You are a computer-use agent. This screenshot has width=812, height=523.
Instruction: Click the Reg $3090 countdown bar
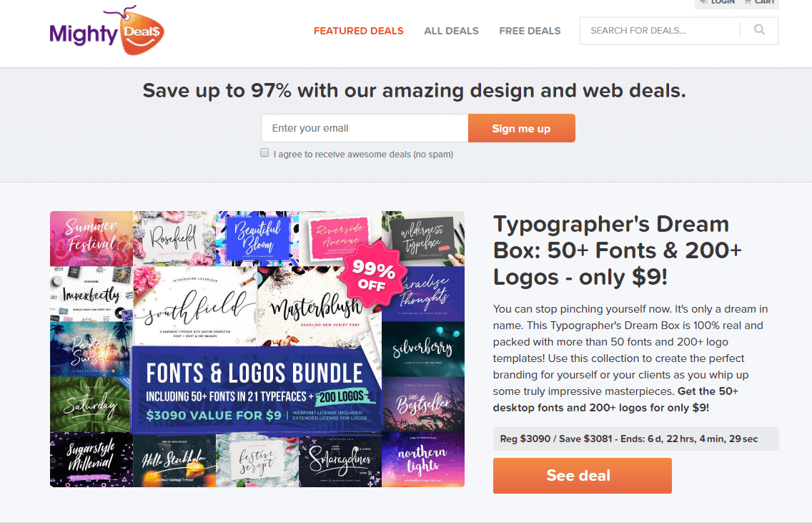point(636,439)
